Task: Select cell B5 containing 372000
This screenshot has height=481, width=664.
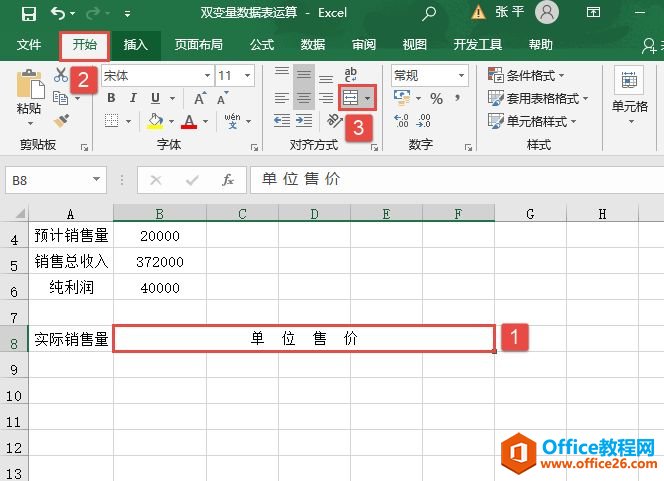Action: coord(160,261)
